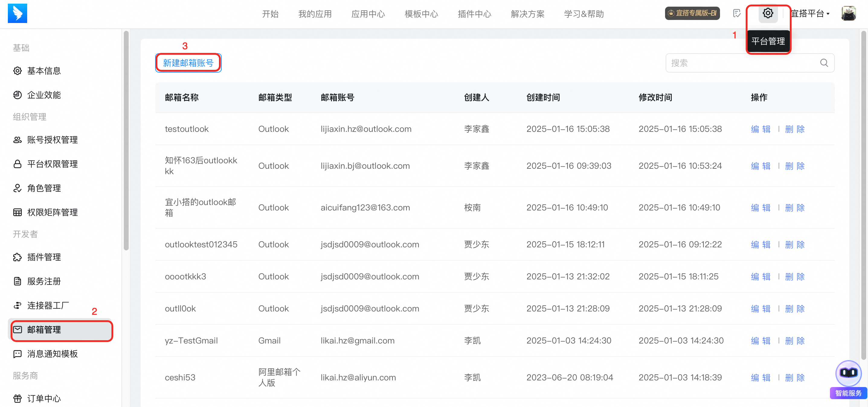This screenshot has width=868, height=407.
Task: Click creator name 桉南 cell
Action: tap(472, 208)
